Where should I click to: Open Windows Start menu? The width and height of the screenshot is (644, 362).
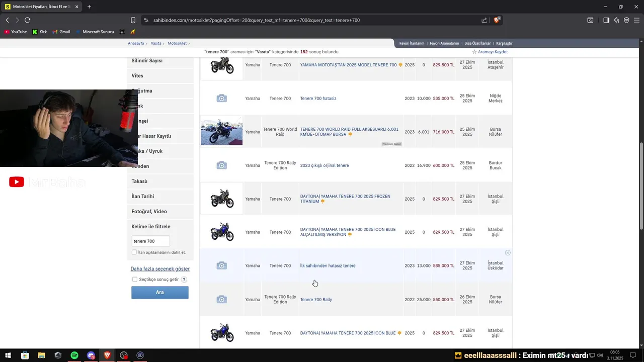(8, 355)
